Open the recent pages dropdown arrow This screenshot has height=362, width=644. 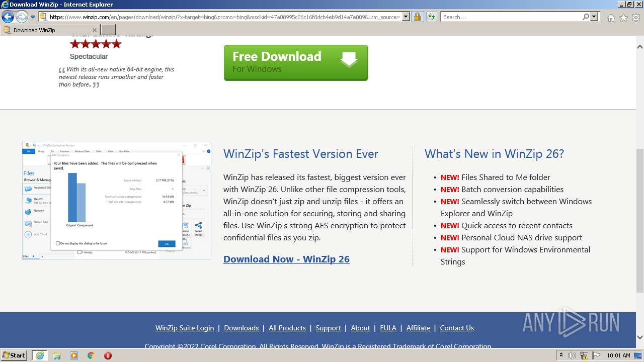pos(33,17)
